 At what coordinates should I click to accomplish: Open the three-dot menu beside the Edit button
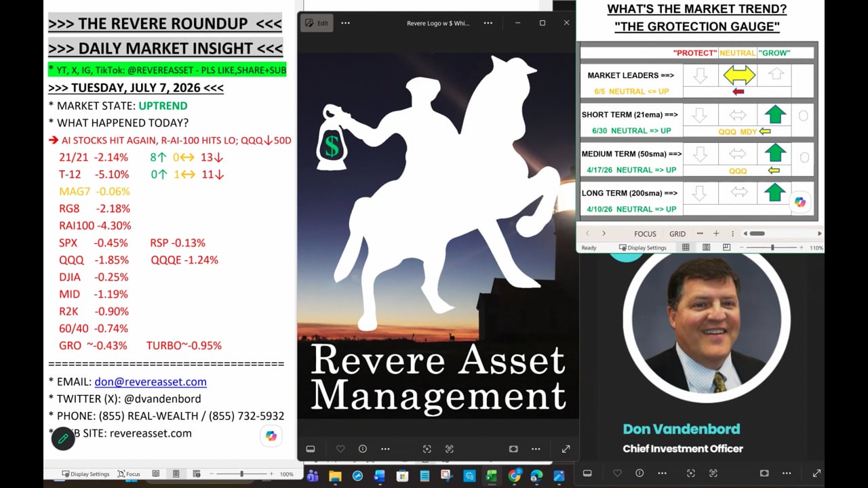[x=345, y=22]
